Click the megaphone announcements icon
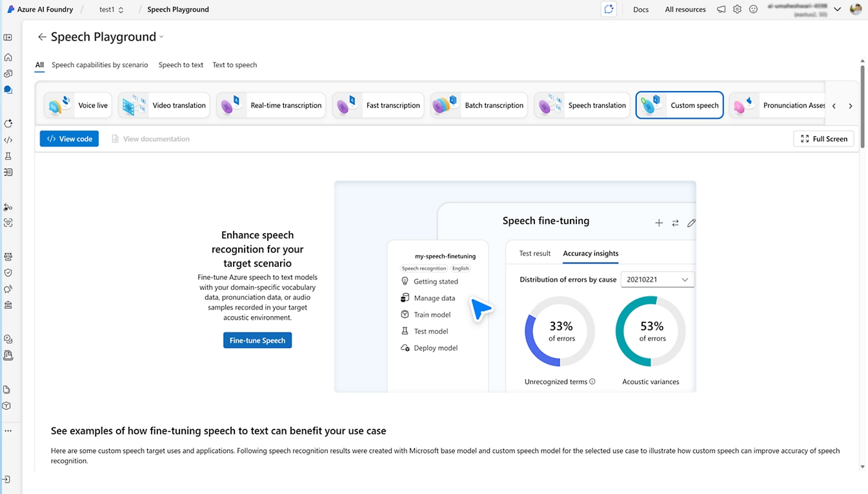Viewport: 868px width, 494px height. click(x=721, y=10)
